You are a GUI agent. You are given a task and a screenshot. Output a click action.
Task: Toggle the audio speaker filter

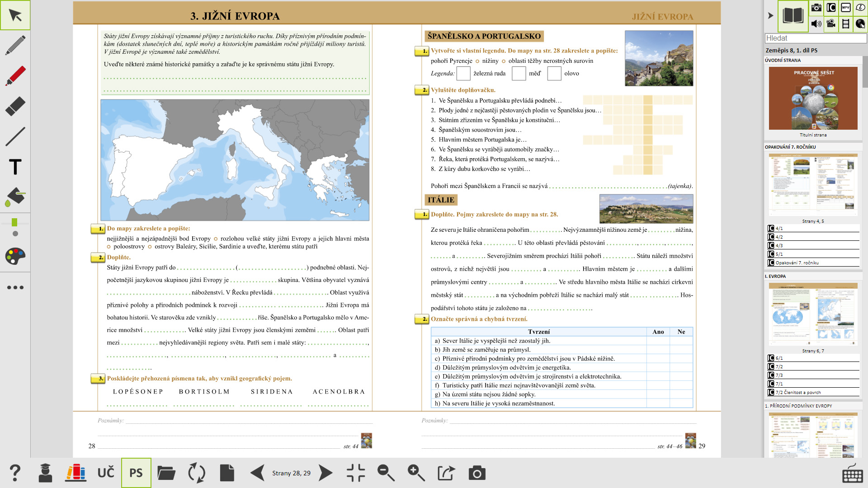coord(816,23)
